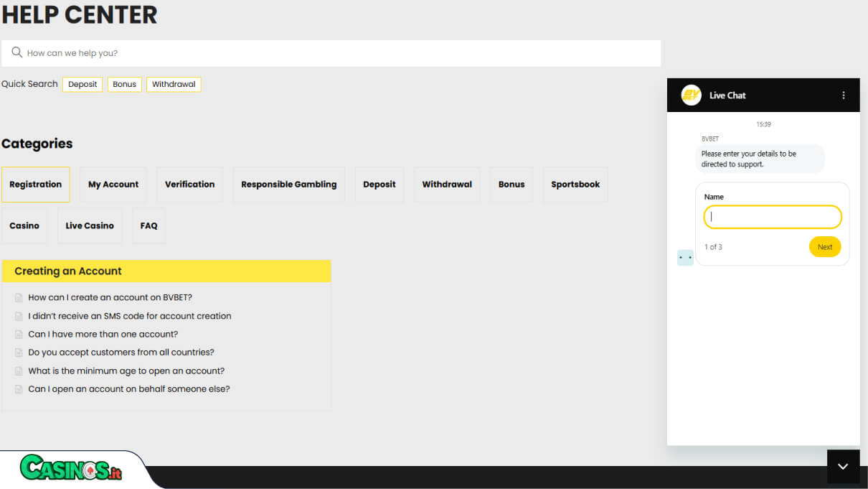The image size is (868, 489).
Task: Switch to the Verification category
Action: click(190, 185)
